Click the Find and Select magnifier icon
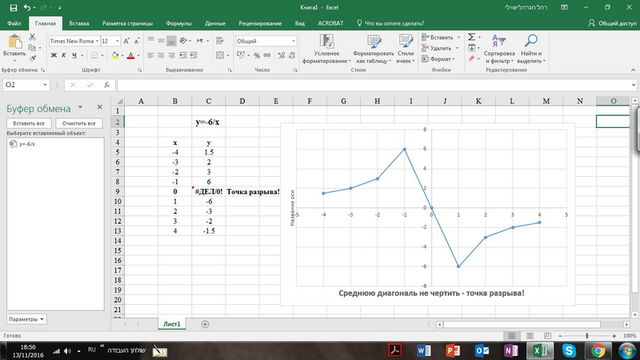The width and height of the screenshot is (640, 360). (x=531, y=41)
